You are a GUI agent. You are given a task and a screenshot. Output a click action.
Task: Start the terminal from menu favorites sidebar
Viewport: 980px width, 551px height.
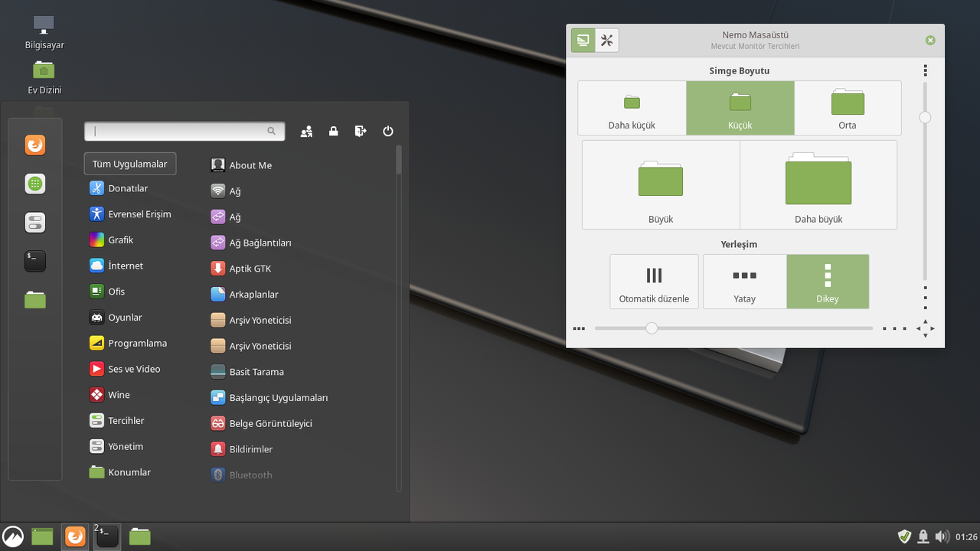pos(35,261)
